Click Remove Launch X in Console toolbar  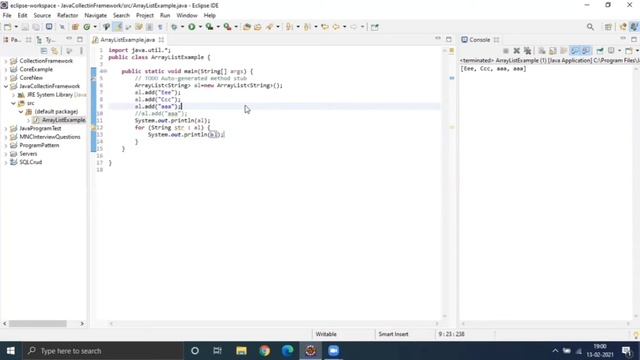coord(517,51)
